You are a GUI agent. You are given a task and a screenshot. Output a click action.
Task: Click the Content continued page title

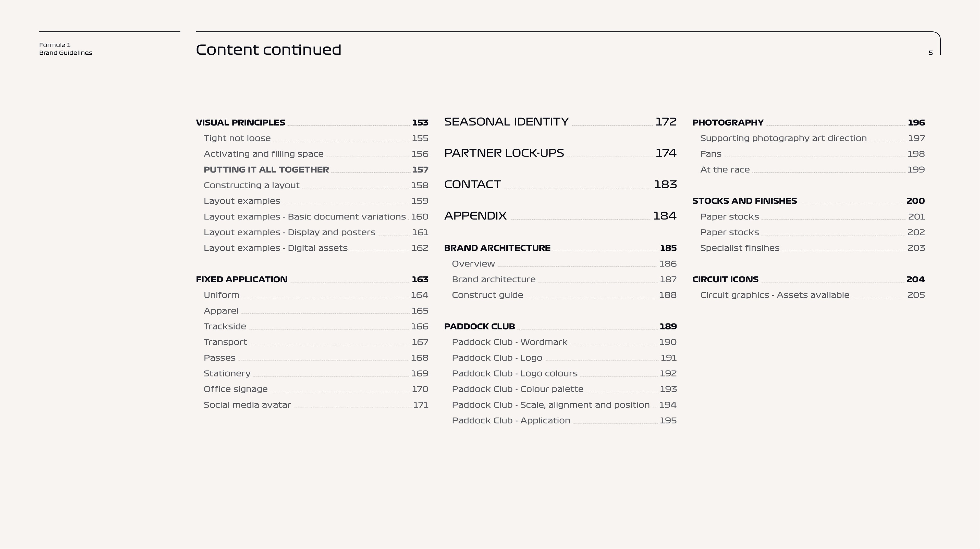tap(268, 50)
